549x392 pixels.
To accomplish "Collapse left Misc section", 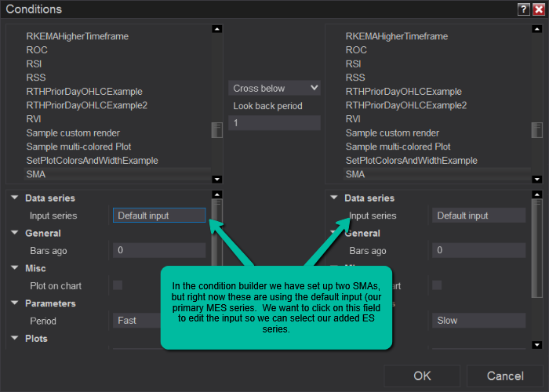I will 15,268.
